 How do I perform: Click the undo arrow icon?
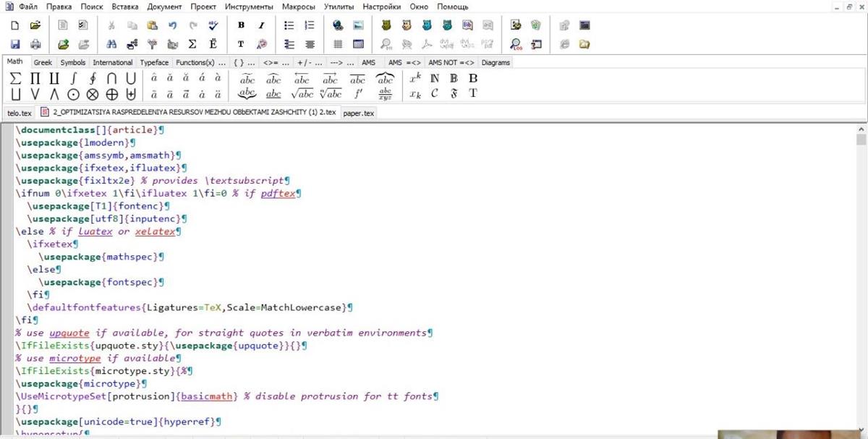(173, 25)
